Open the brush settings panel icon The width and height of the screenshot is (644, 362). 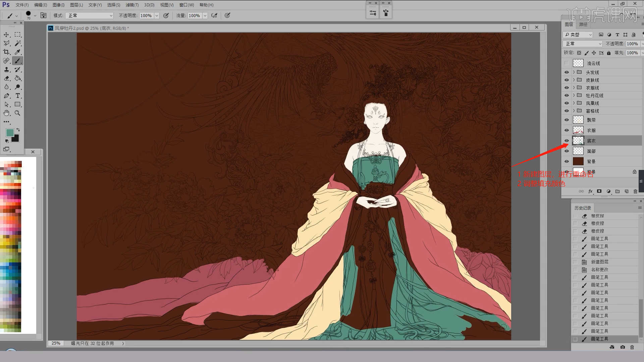[44, 15]
